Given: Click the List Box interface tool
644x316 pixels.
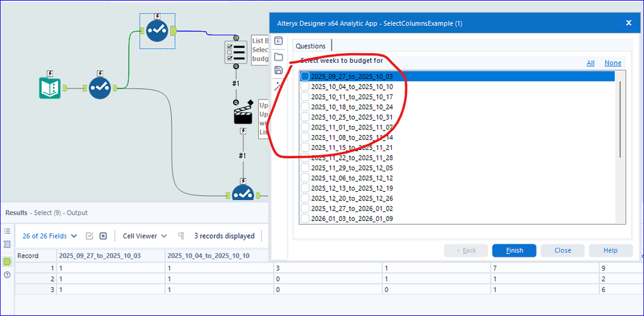Looking at the screenshot, I should click(236, 52).
